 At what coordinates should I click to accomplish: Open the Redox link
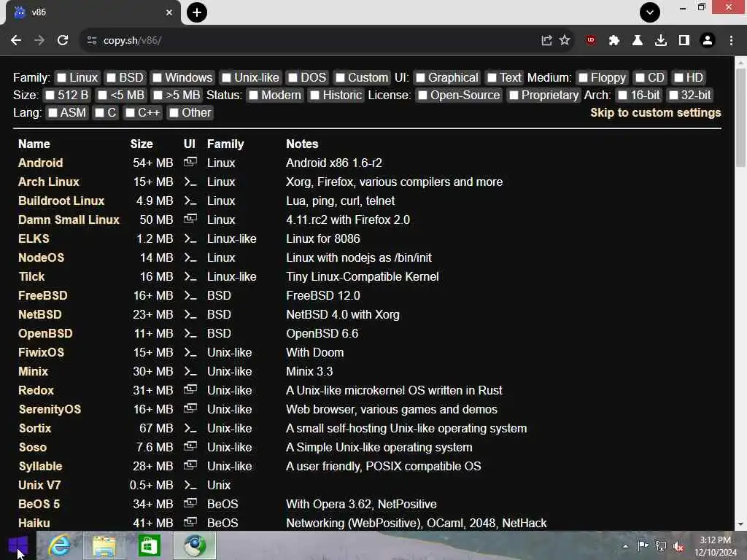36,391
